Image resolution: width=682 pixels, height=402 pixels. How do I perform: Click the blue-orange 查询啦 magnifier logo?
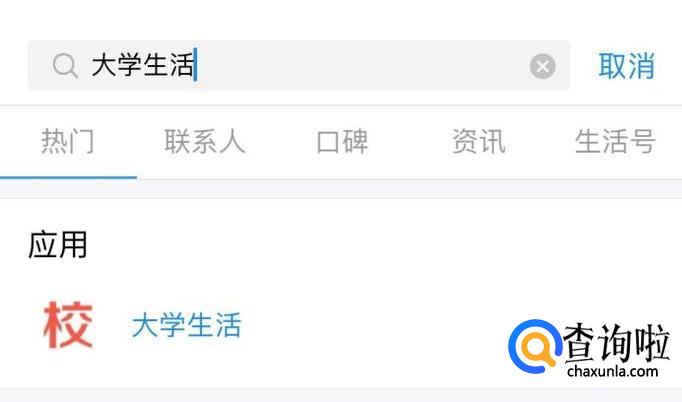(x=534, y=346)
